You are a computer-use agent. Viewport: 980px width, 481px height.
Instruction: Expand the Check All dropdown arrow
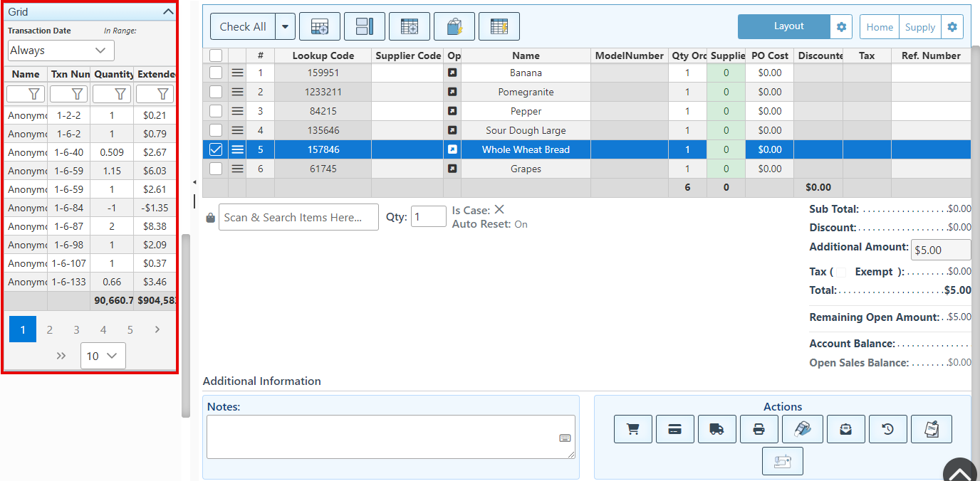click(285, 27)
